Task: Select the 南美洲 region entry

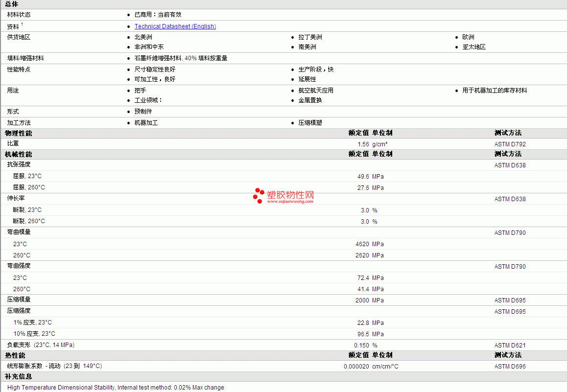Action: pyautogui.click(x=307, y=47)
